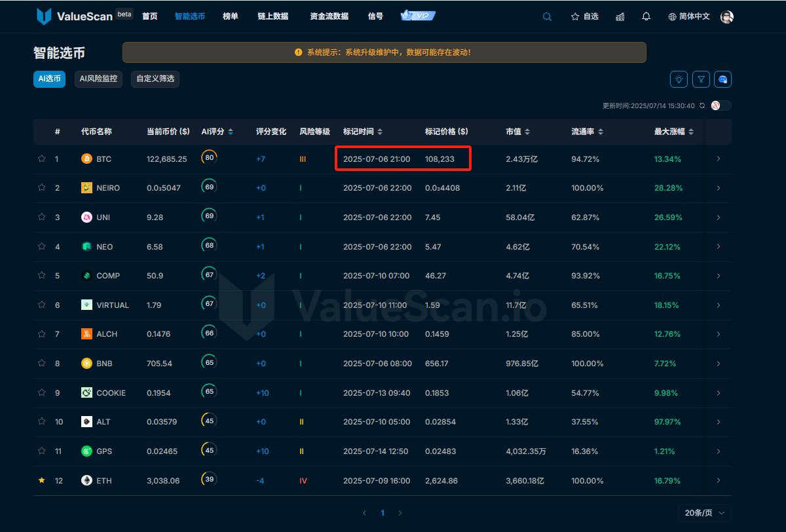
Task: Click the NEO coin icon
Action: click(x=86, y=246)
